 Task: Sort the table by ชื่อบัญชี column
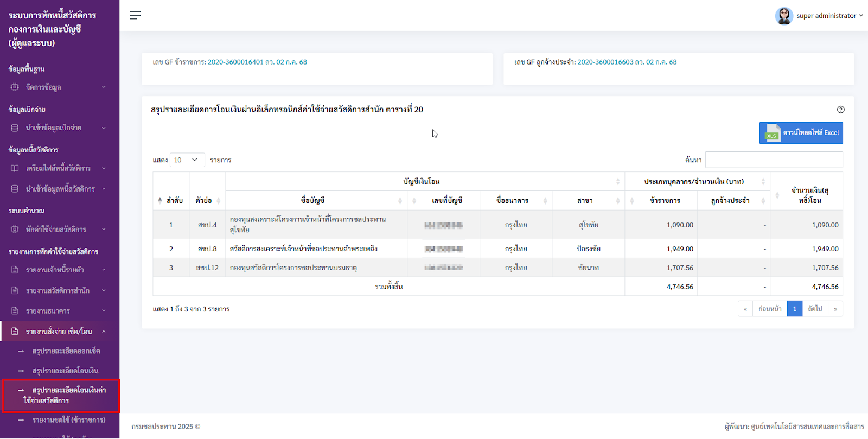click(x=316, y=200)
